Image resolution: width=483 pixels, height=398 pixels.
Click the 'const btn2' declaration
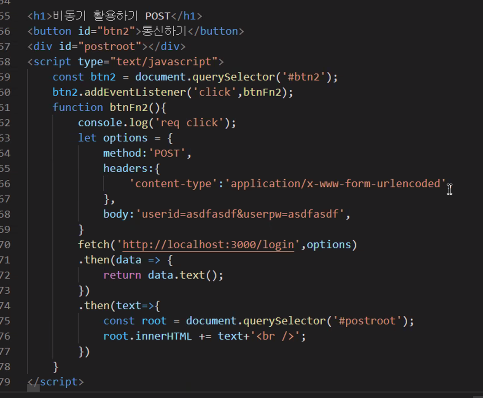(84, 77)
